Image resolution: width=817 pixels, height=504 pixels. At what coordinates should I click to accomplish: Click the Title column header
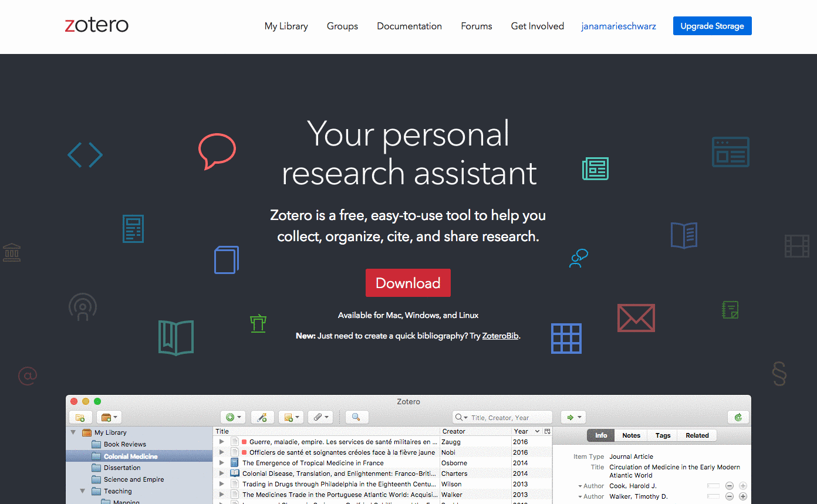tap(326, 431)
